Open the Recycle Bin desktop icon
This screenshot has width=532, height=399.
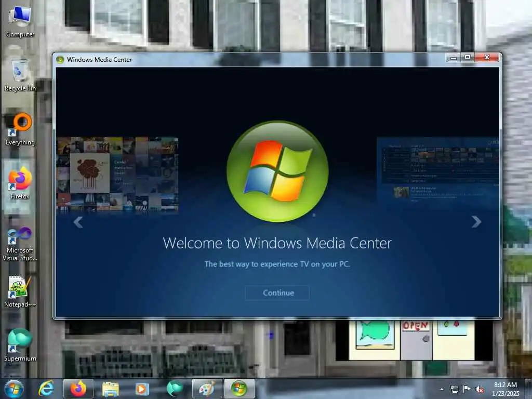point(20,75)
